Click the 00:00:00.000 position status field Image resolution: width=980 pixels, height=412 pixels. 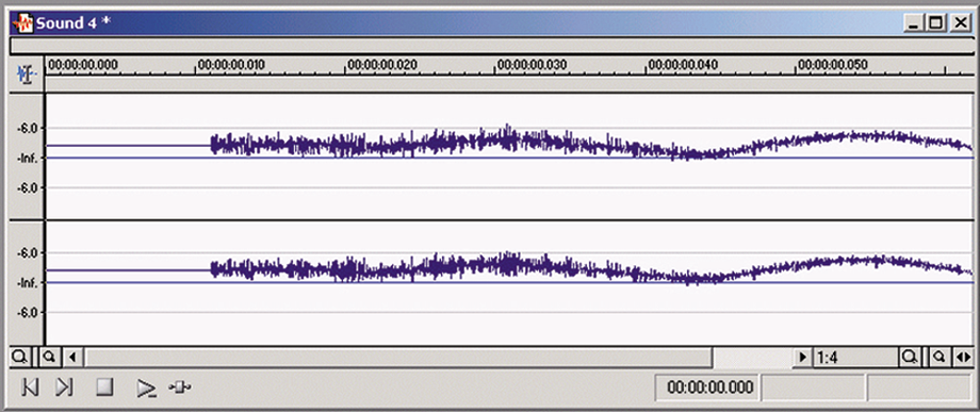tap(710, 388)
